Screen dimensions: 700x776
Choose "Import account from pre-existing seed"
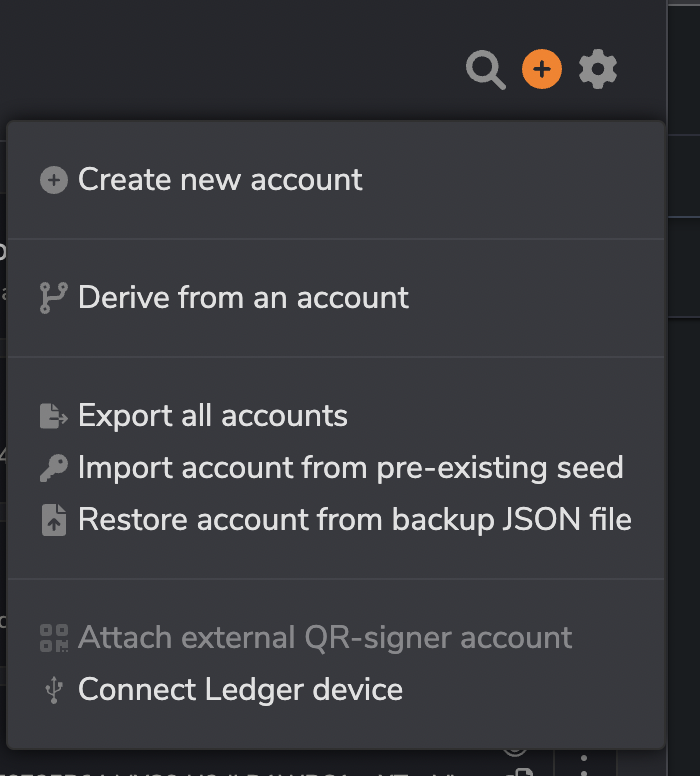(350, 468)
